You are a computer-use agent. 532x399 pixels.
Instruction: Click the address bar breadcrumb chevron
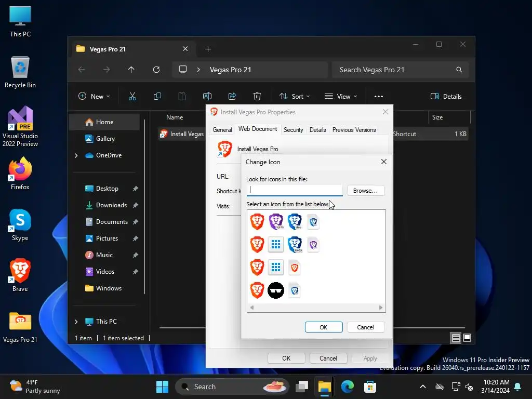198,70
